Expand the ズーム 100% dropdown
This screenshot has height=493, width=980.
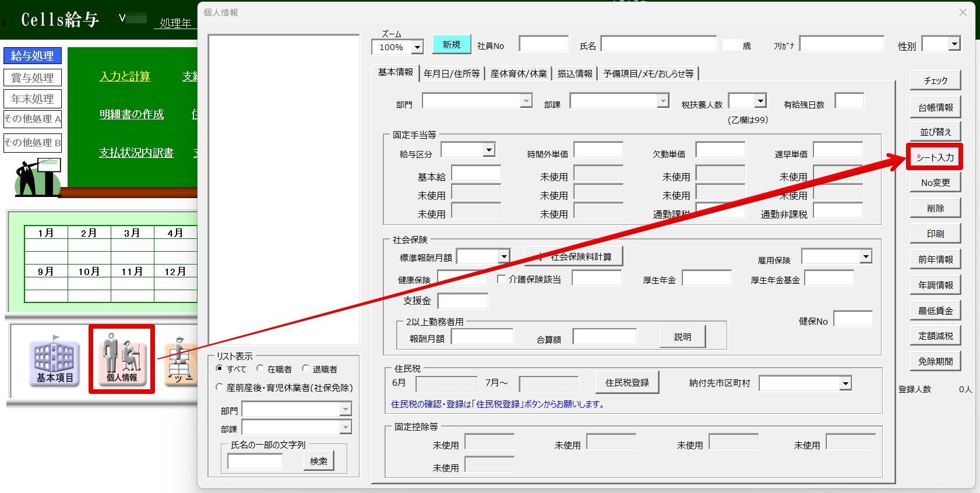click(417, 47)
